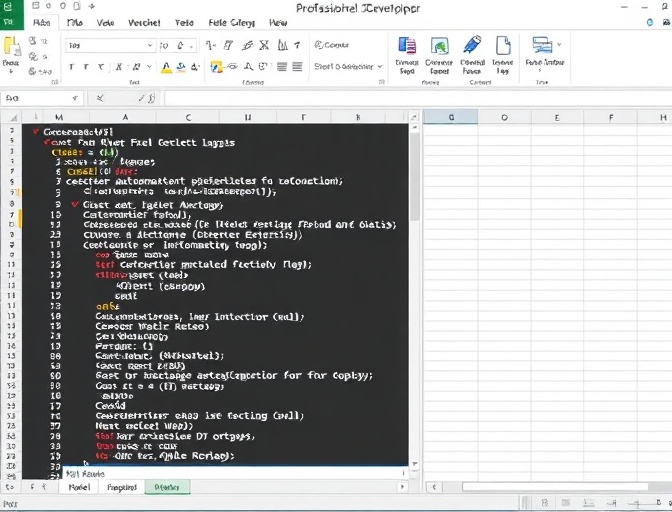Collapse the top-level red code fold chevron
672x512 pixels.
pos(36,131)
